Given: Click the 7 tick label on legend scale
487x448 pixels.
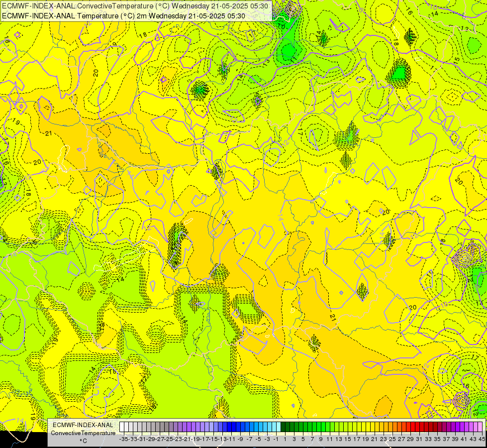Looking at the screenshot, I should coord(312,439).
